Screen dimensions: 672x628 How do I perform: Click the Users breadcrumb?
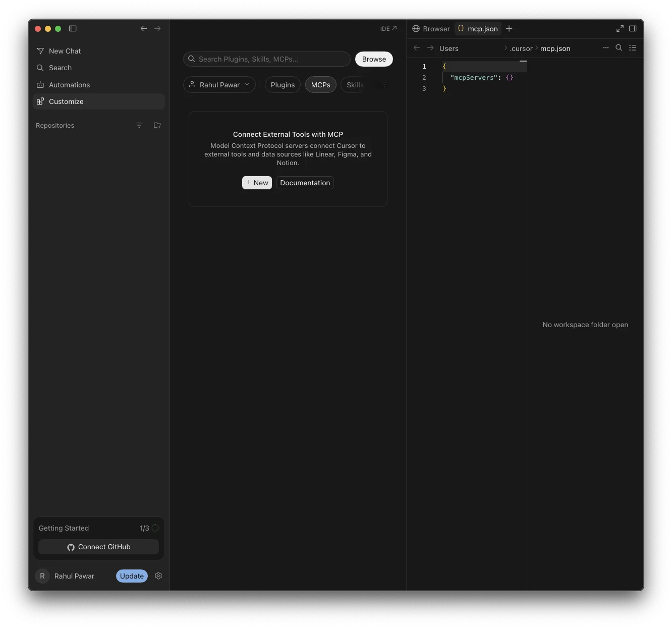tap(449, 48)
